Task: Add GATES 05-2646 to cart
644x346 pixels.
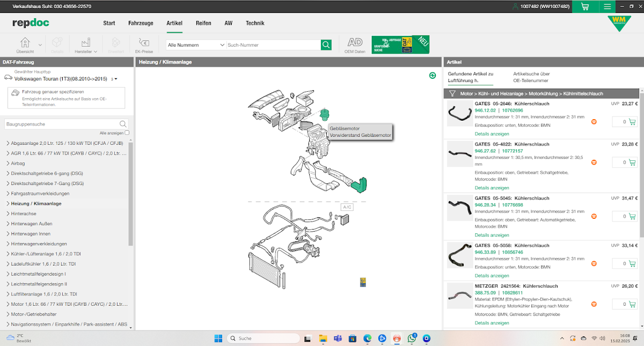Action: click(x=632, y=122)
